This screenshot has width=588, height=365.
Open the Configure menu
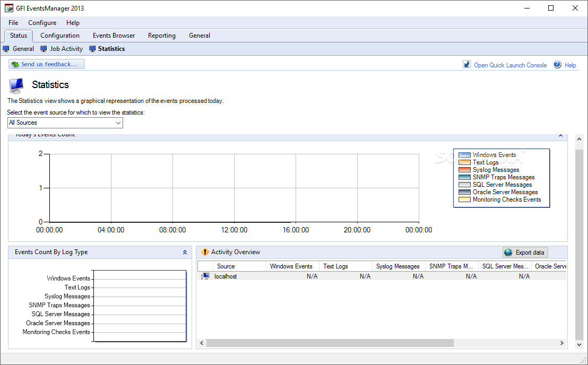click(42, 23)
